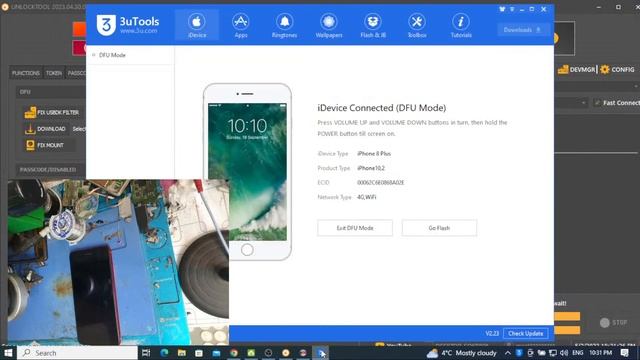640x360 pixels.
Task: Click the Go Flash button
Action: click(439, 228)
